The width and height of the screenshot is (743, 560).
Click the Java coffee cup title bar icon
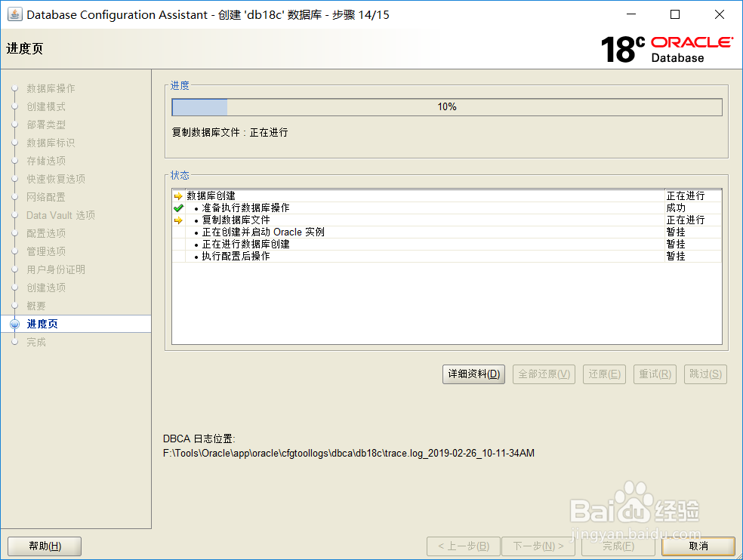click(15, 14)
